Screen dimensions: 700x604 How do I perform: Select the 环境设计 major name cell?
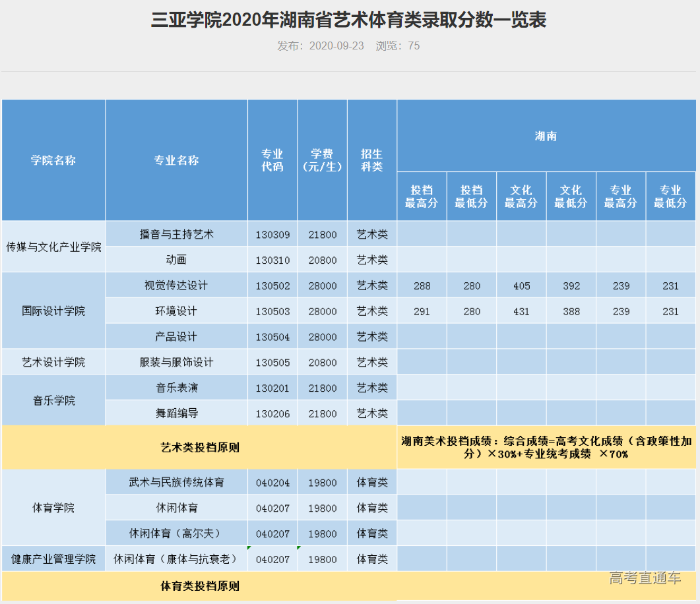(175, 311)
